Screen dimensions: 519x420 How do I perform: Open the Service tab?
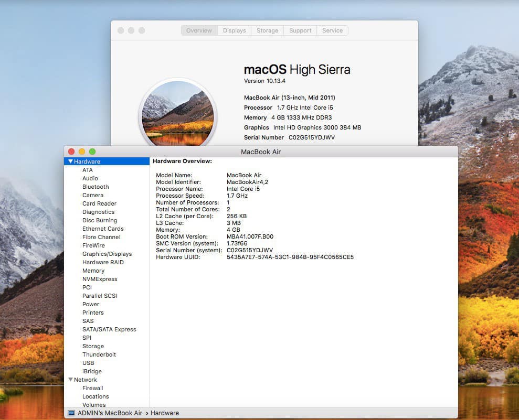pos(332,30)
